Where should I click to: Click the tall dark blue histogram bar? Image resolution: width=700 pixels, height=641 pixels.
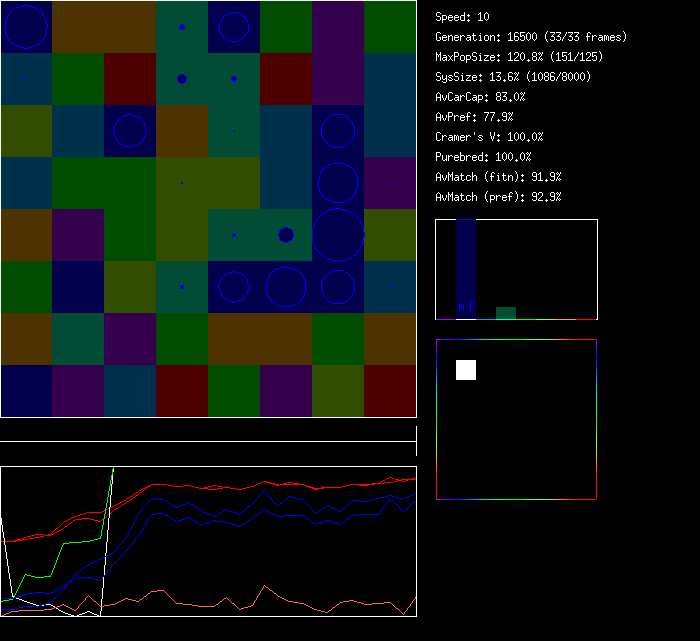coord(466,269)
